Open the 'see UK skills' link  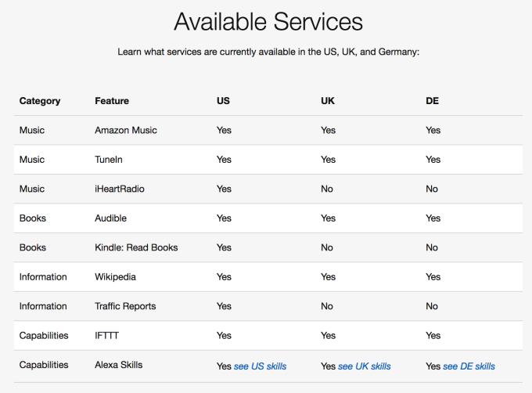(365, 366)
